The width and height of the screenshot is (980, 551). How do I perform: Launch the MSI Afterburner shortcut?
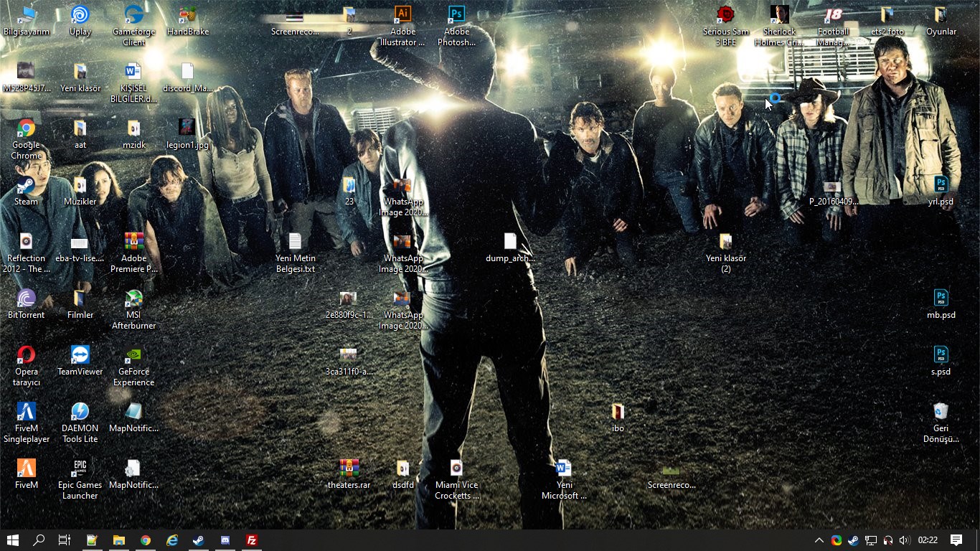pyautogui.click(x=133, y=309)
